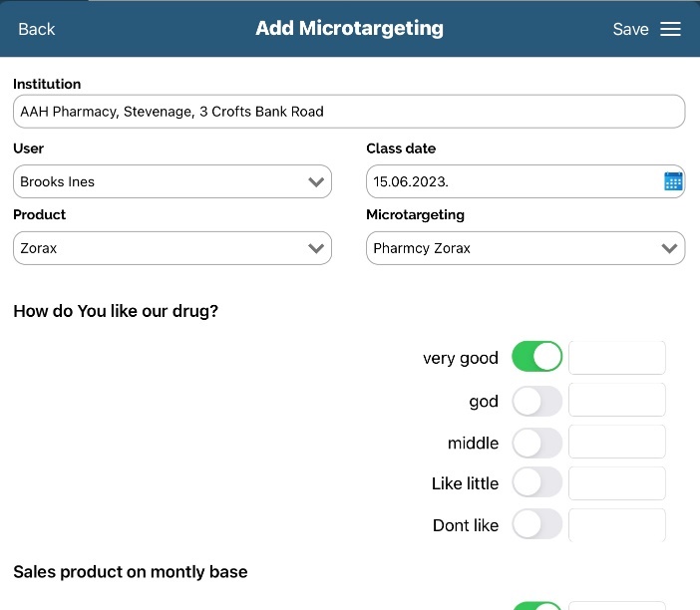
Task: Toggle the first monthly sales switch
Action: coord(536,604)
